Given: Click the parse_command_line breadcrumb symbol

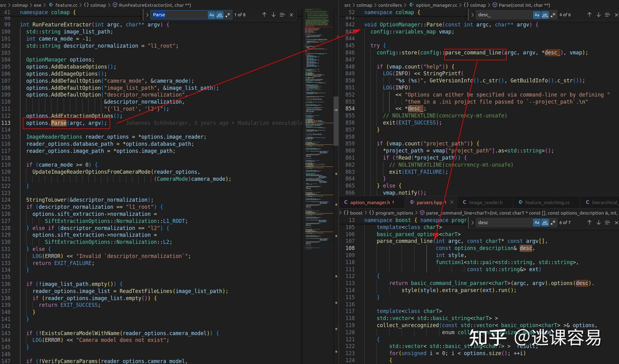Looking at the screenshot, I should click(x=518, y=213).
